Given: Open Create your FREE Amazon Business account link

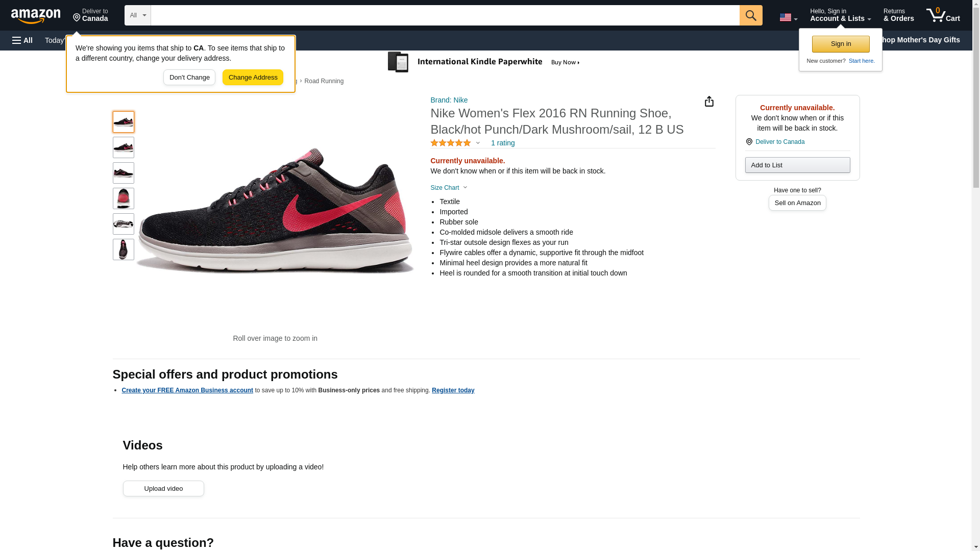Looking at the screenshot, I should (187, 390).
